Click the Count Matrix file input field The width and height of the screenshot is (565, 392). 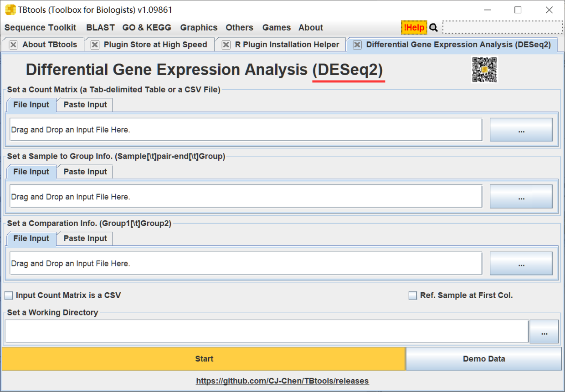click(246, 130)
